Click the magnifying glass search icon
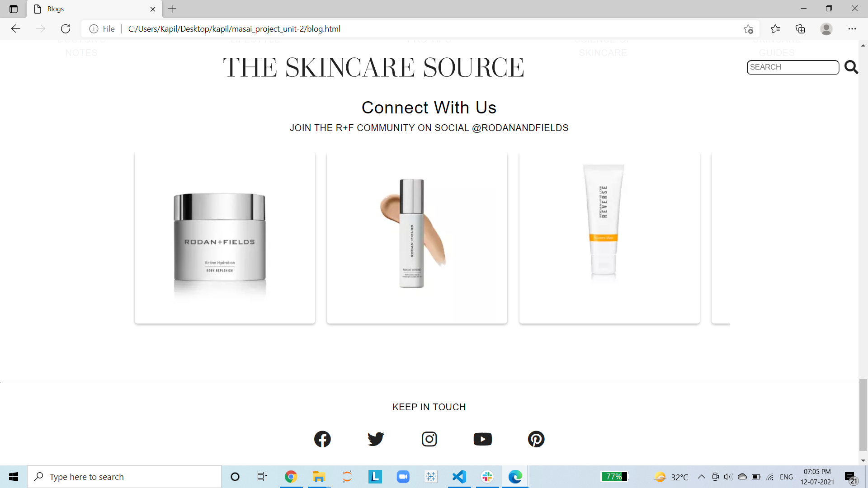Screen dimensions: 868x488 [x=851, y=67]
